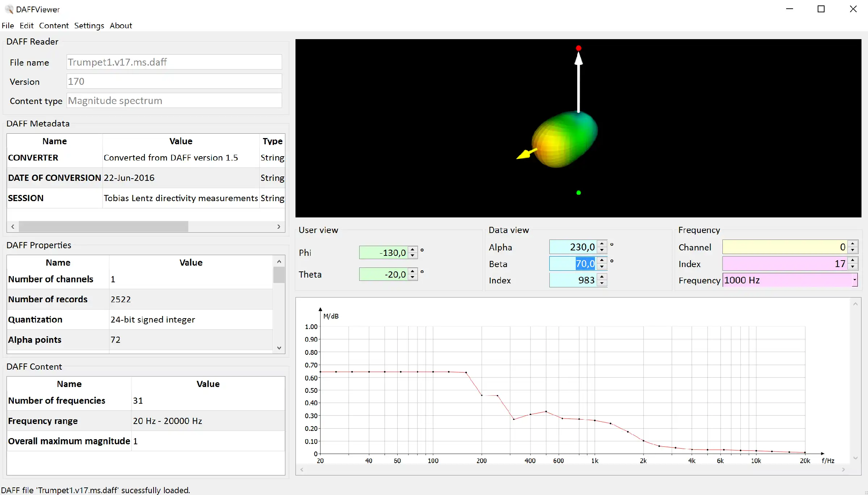868x495 pixels.
Task: Decrease the Frequency Index spinner
Action: pyautogui.click(x=853, y=267)
